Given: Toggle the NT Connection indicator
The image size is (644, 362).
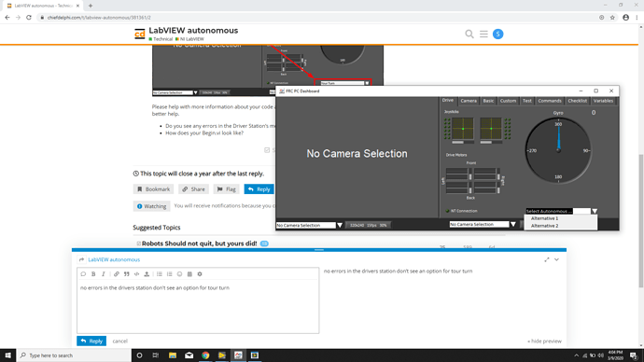Looking at the screenshot, I should [x=447, y=211].
